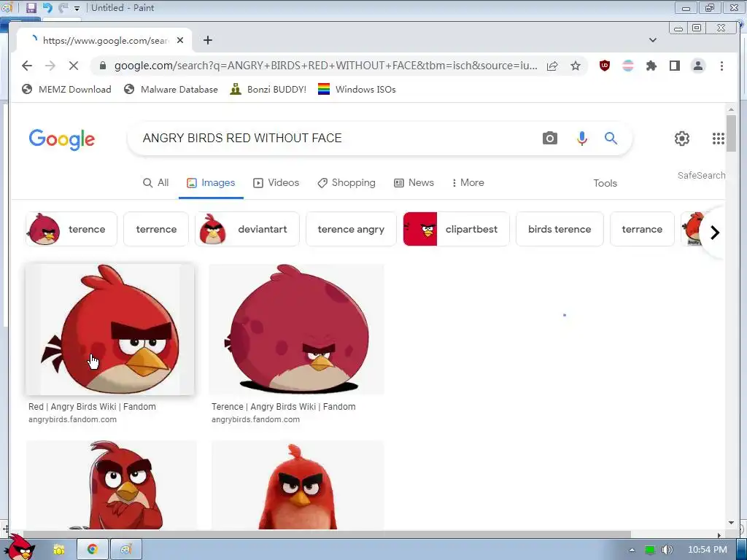Start voice search with the microphone icon
The image size is (747, 560).
581,138
